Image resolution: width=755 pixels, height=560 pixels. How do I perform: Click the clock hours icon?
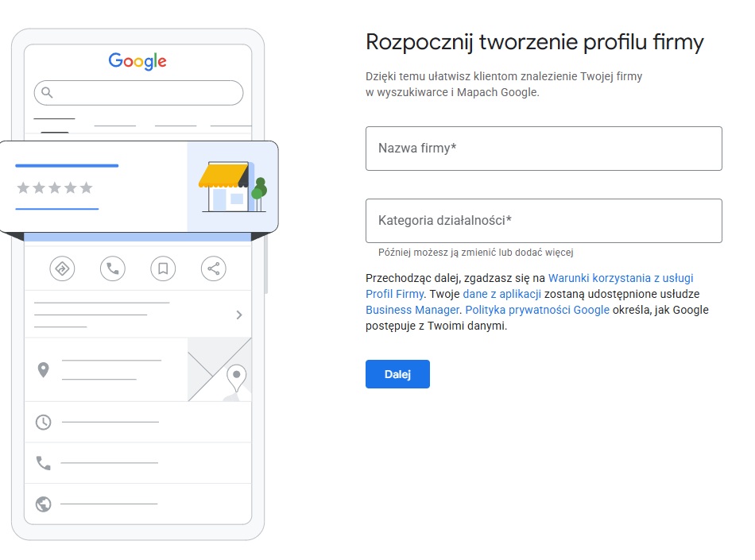44,423
